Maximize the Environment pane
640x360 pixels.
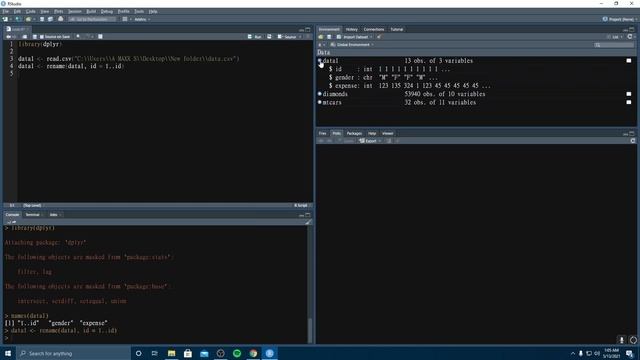click(x=631, y=29)
